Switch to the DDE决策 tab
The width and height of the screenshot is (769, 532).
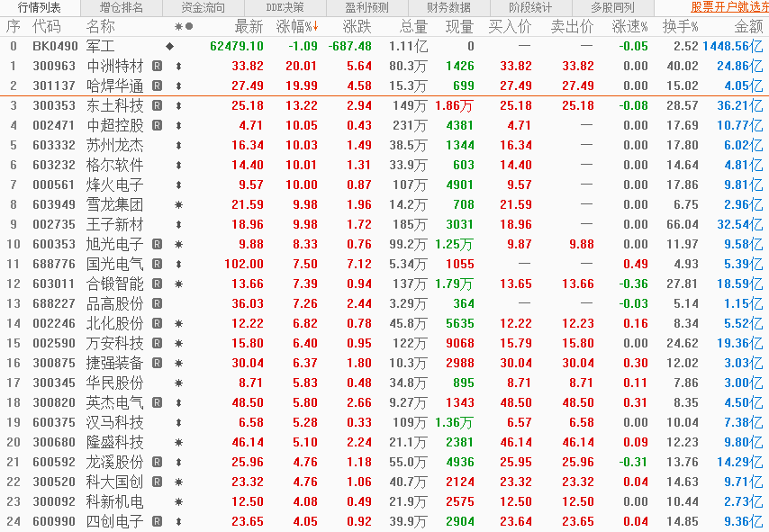285,8
